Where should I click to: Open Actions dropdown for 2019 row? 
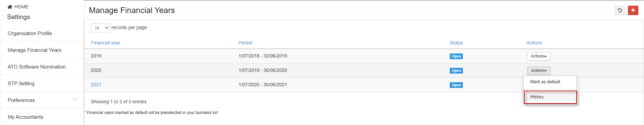539,56
